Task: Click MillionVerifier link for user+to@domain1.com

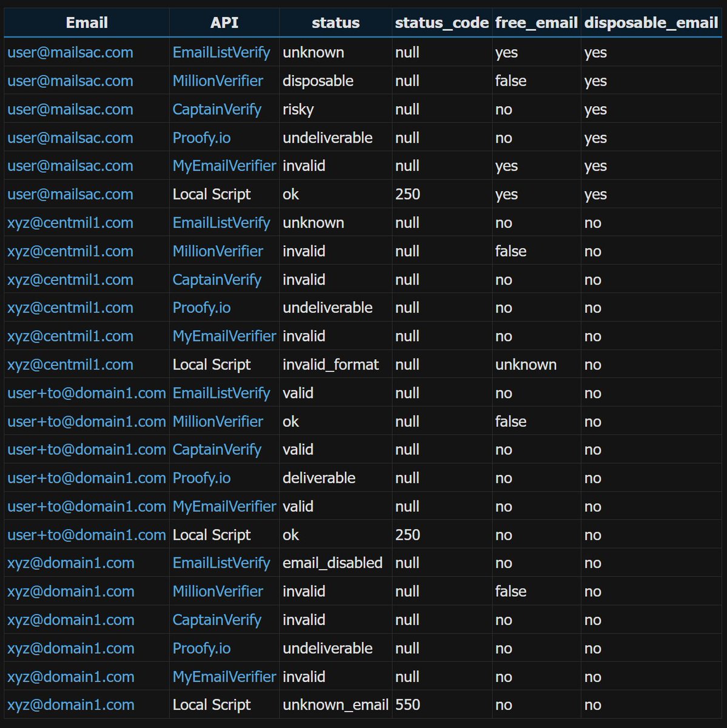Action: click(218, 422)
